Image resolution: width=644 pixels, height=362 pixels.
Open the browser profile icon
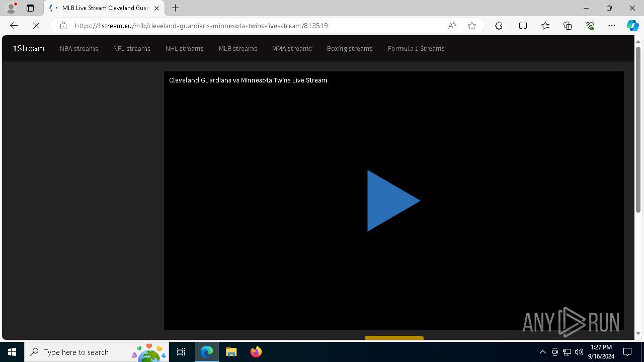point(11,8)
